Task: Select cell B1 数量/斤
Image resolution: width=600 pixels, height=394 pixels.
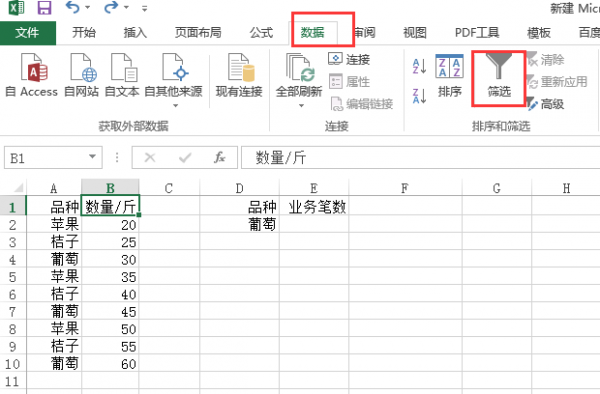Action: click(x=110, y=207)
